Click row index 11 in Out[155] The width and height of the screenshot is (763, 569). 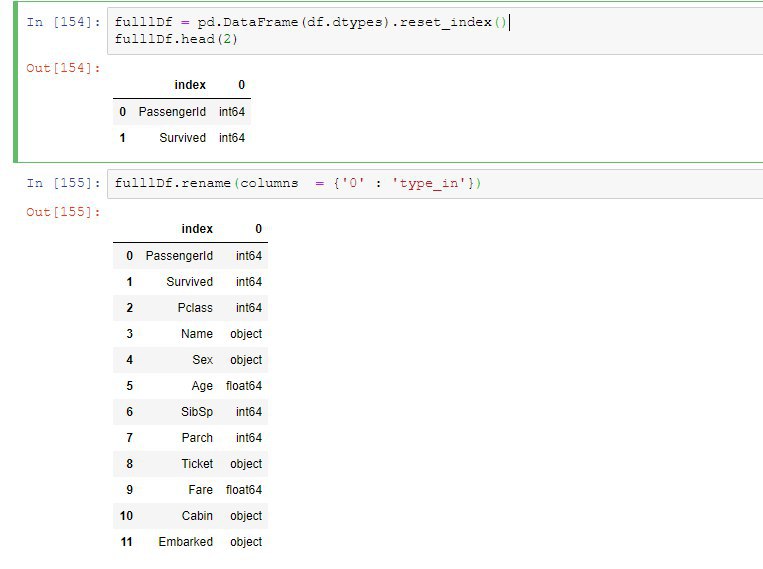click(x=126, y=542)
